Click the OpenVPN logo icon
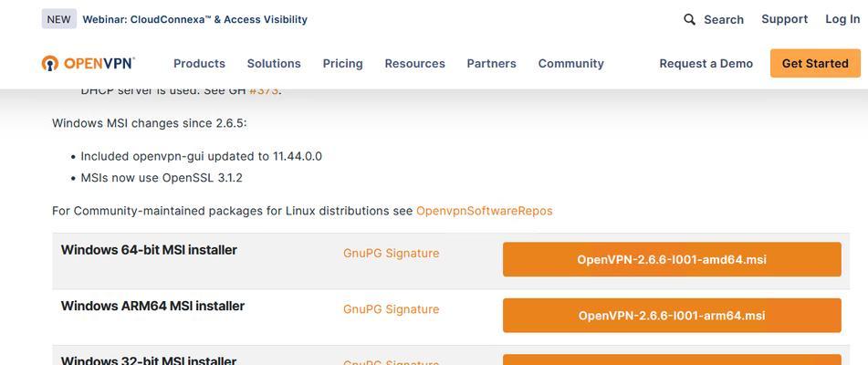Screen dimensions: 868x365 click(50, 63)
